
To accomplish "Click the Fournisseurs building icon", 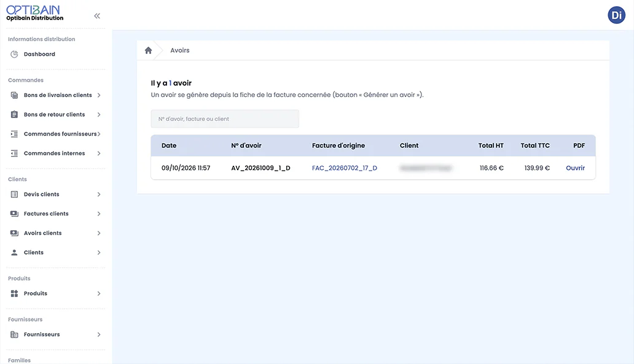I will pyautogui.click(x=14, y=335).
